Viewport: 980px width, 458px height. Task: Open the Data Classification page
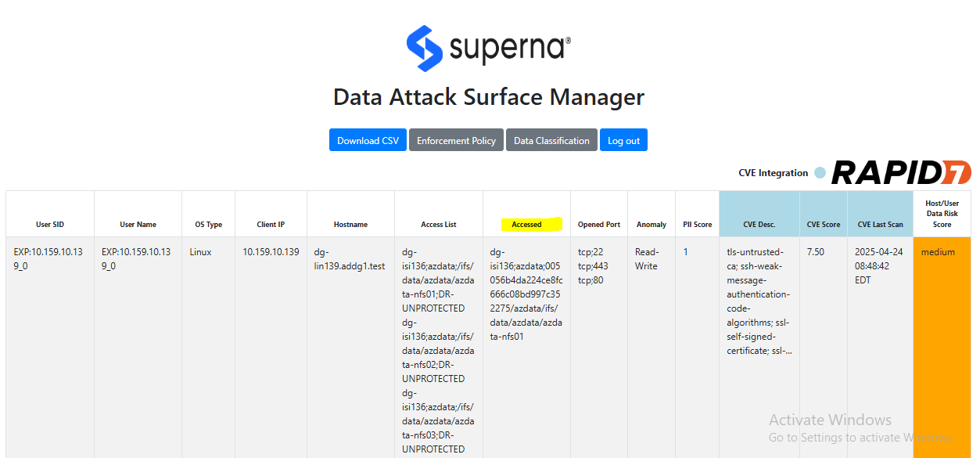pyautogui.click(x=551, y=140)
